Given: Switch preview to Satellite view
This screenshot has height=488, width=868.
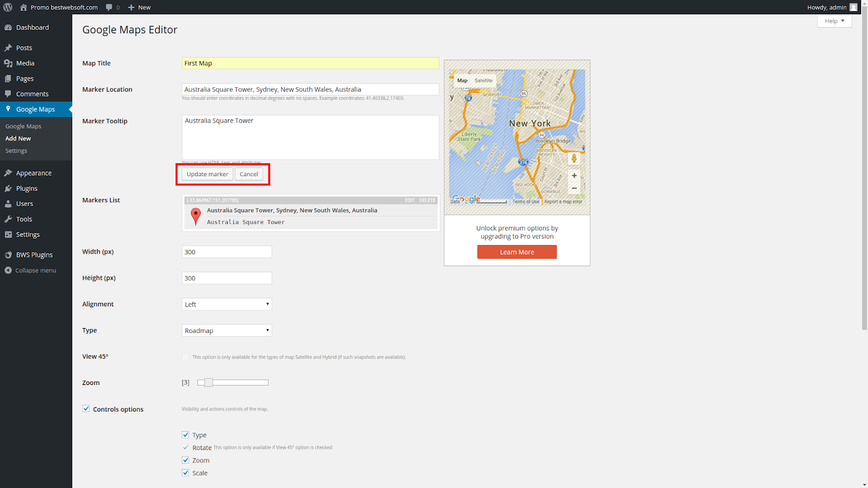Looking at the screenshot, I should tap(484, 80).
